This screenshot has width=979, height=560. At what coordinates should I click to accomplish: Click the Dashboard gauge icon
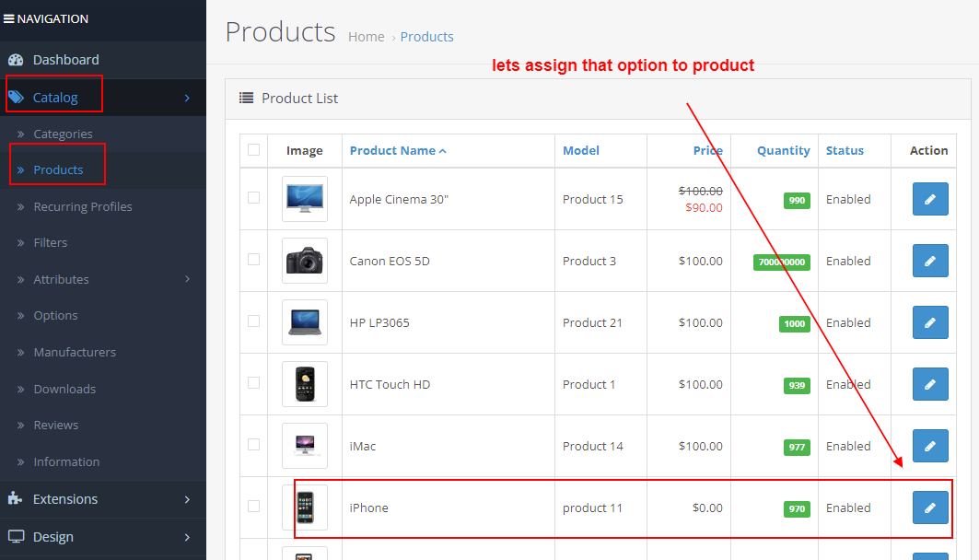pyautogui.click(x=17, y=57)
